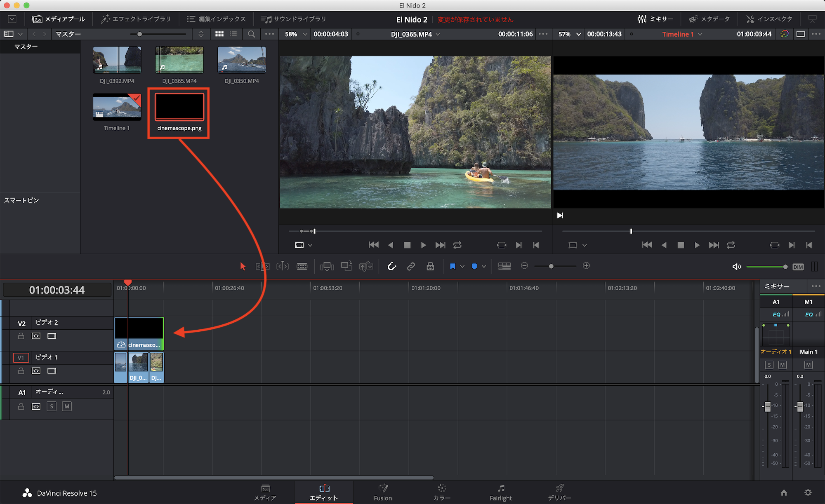Open media pool search magnifier
The image size is (825, 504).
pos(251,34)
